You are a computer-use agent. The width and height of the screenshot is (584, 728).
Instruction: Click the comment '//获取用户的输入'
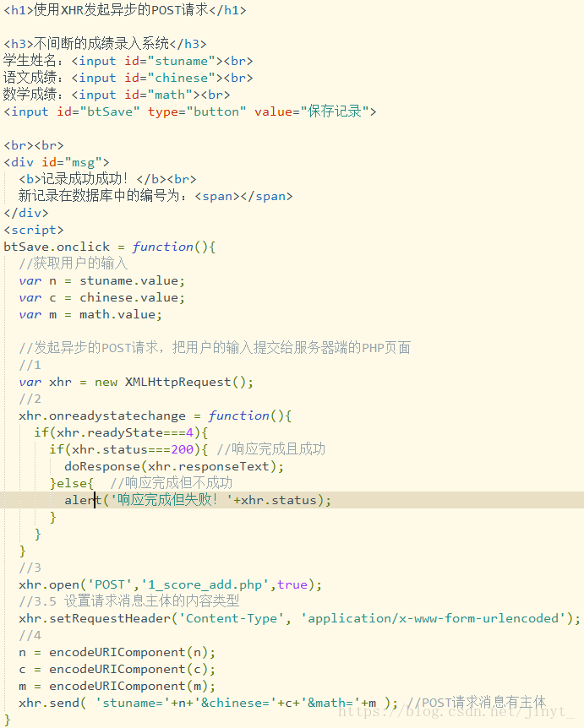point(73,263)
